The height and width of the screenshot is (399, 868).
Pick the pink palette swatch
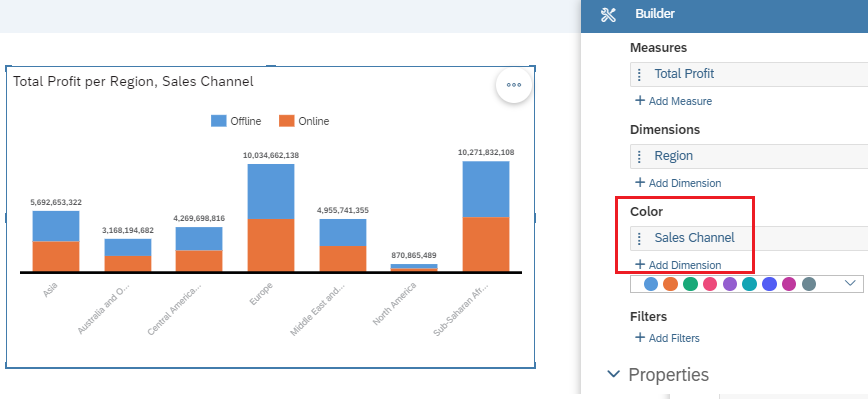coord(710,284)
